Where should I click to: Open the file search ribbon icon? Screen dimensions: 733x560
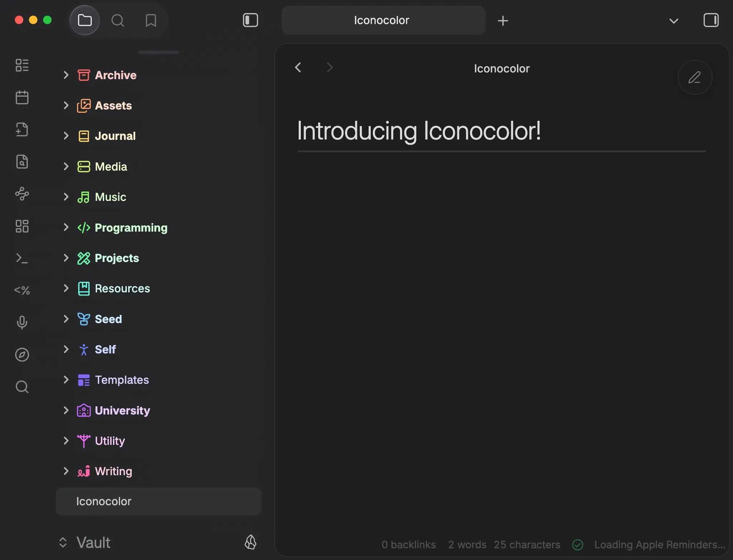(22, 162)
